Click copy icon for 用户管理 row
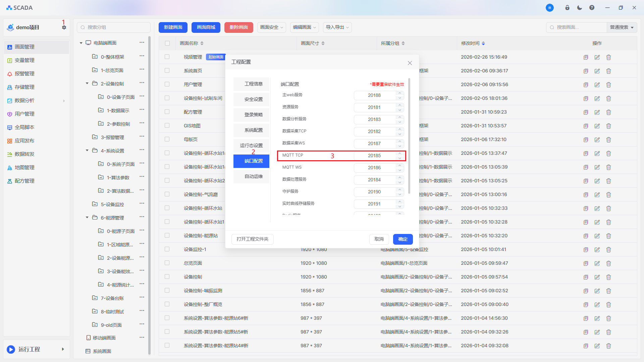This screenshot has width=644, height=362. click(x=586, y=85)
